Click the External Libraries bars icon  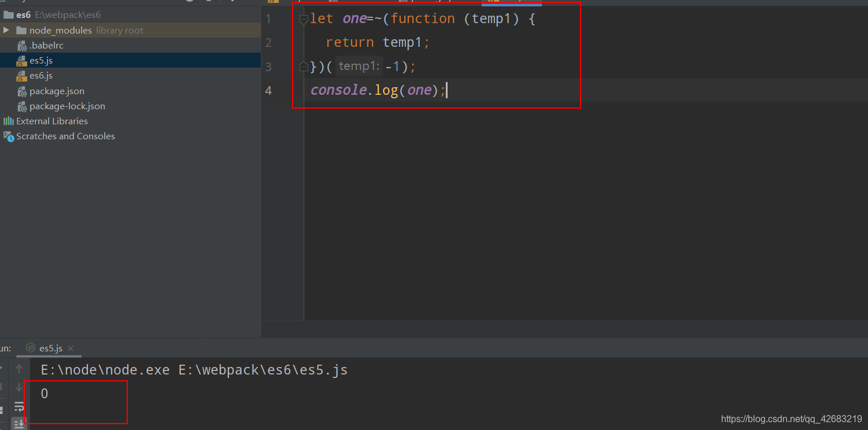coord(9,121)
